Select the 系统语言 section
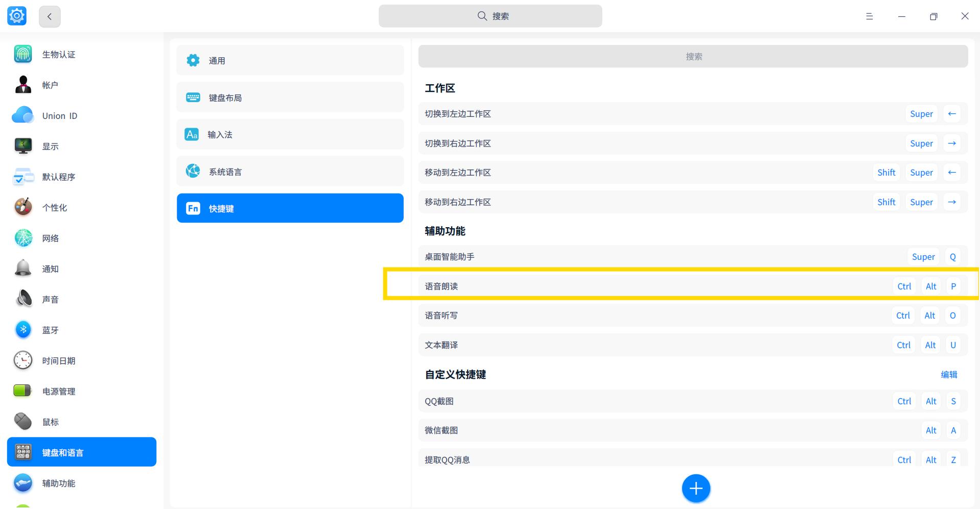Viewport: 980px width, 509px height. click(x=289, y=171)
